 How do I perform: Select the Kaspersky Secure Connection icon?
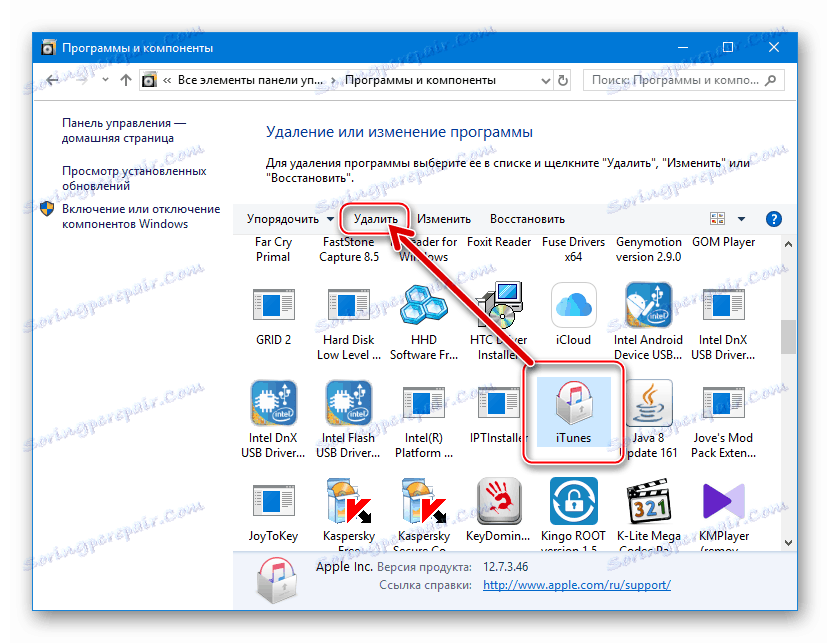click(x=423, y=501)
